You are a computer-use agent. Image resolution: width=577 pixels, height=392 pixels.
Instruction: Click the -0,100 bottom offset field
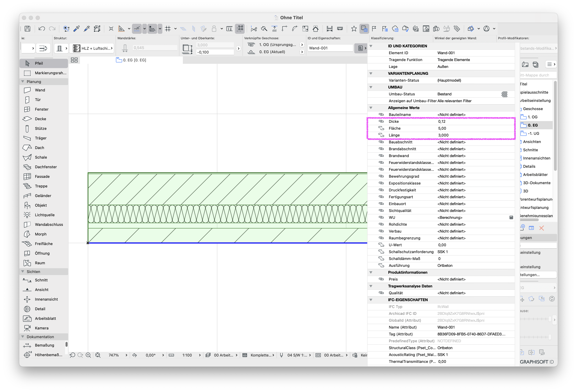[215, 52]
